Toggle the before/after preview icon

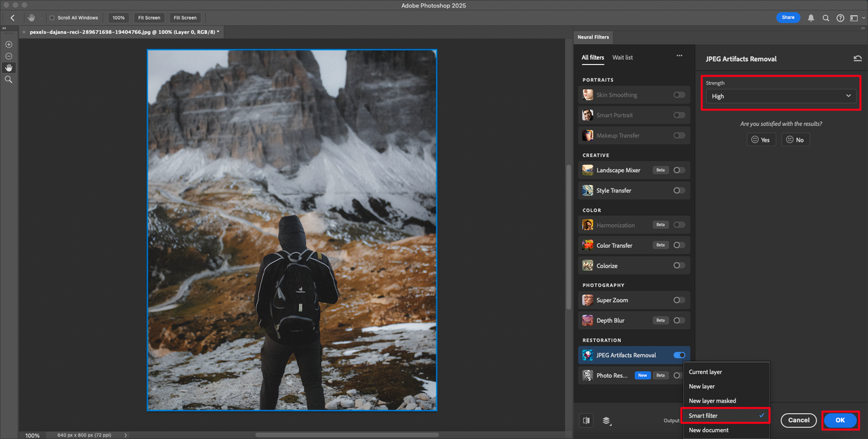pos(587,421)
